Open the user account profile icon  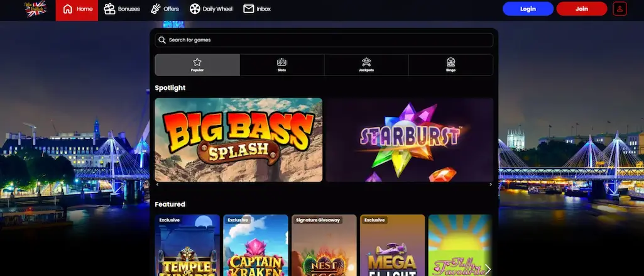[x=619, y=9]
